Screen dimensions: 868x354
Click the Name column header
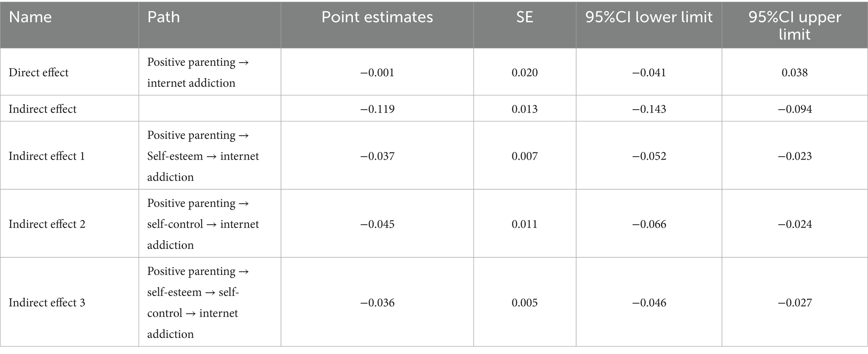[30, 17]
